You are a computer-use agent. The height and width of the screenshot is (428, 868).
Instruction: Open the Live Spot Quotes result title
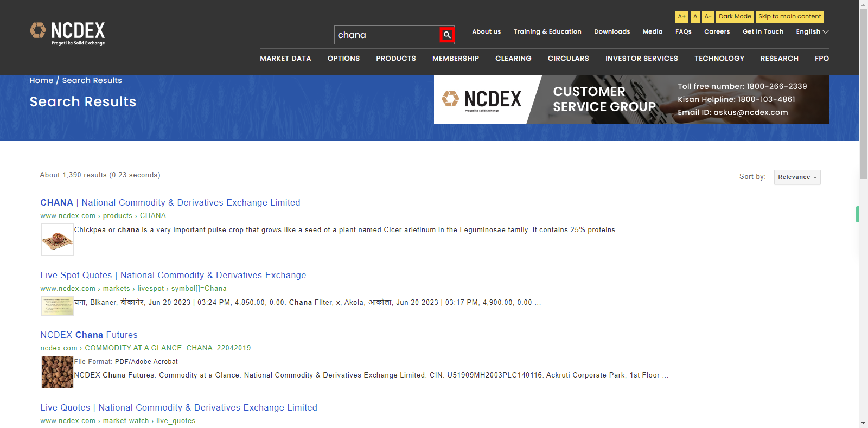click(178, 275)
